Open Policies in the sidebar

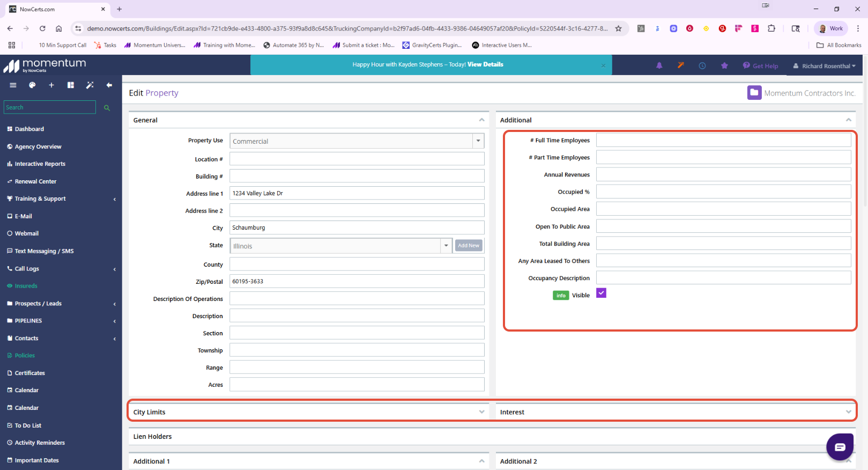pyautogui.click(x=25, y=356)
